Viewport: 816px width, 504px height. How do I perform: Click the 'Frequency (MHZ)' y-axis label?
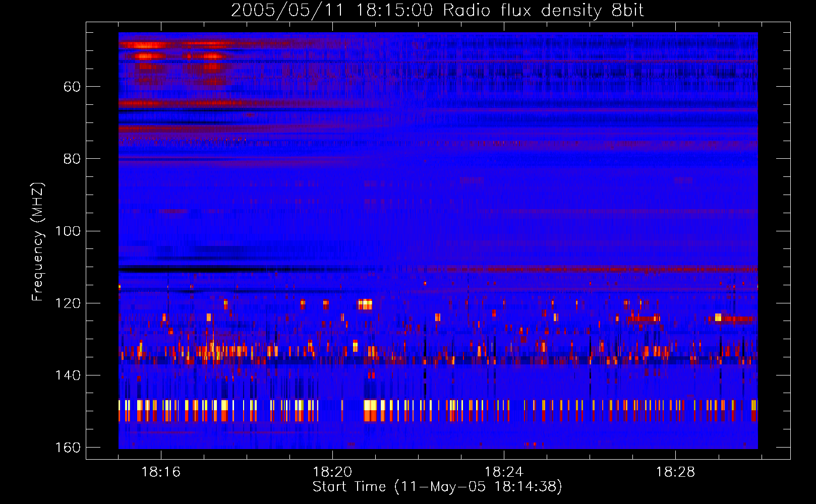click(x=38, y=242)
